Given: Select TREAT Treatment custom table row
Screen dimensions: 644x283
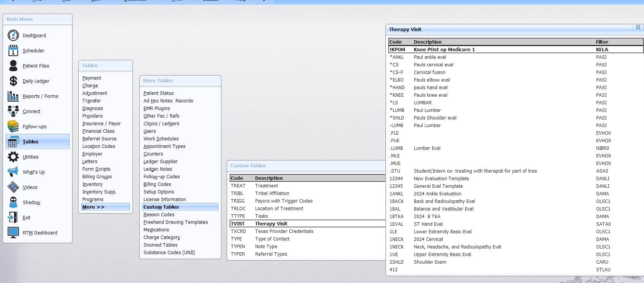Looking at the screenshot, I should tap(308, 186).
